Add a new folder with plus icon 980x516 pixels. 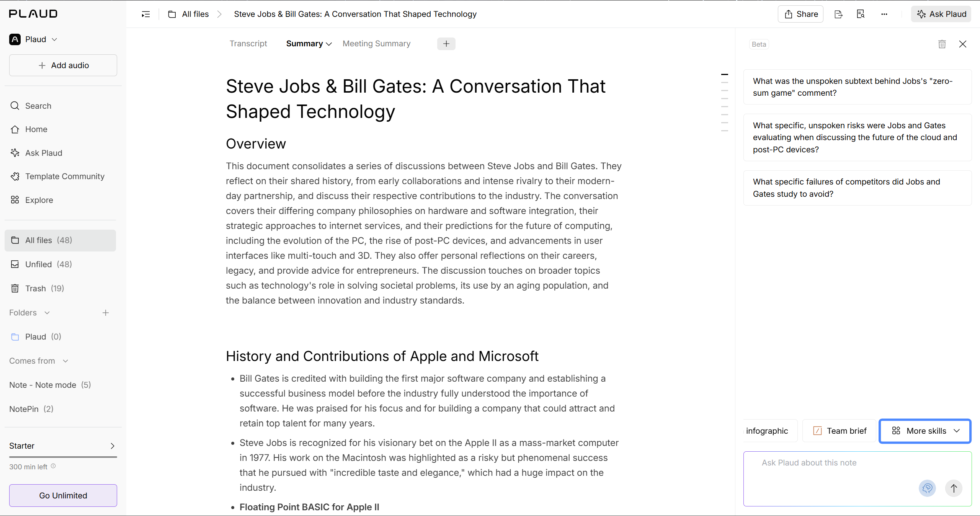click(106, 313)
